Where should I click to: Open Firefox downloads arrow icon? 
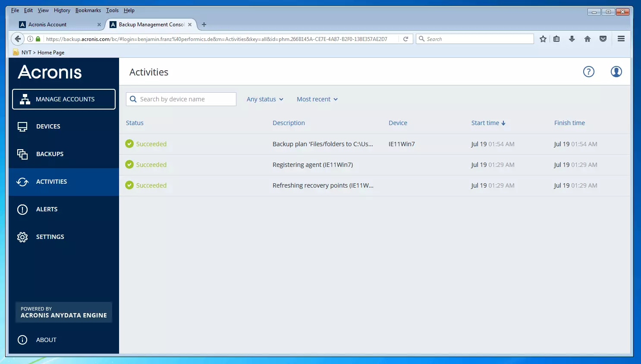click(x=572, y=39)
